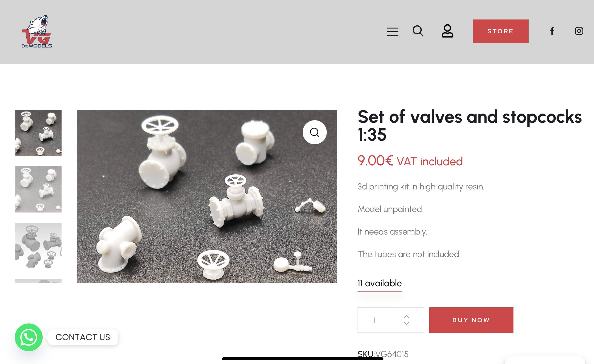Select the second lighter valves thumbnail
Screen dimensions: 594x364
(38, 189)
